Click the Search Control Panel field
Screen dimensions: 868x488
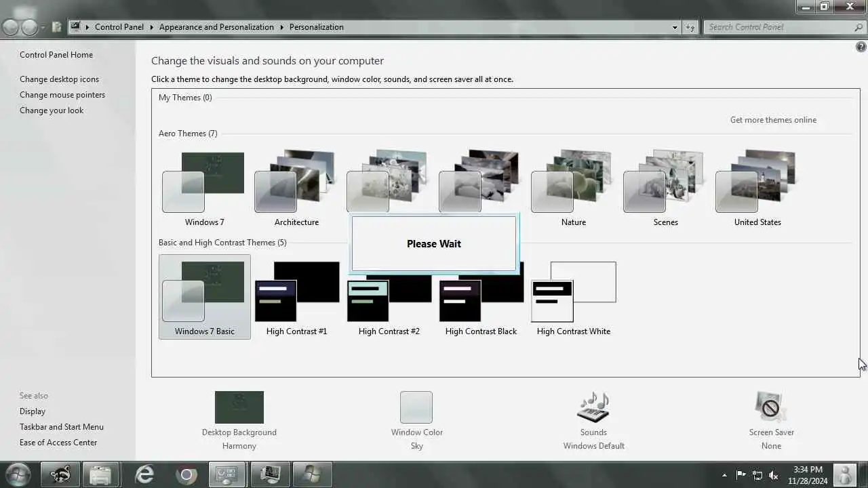(x=778, y=27)
